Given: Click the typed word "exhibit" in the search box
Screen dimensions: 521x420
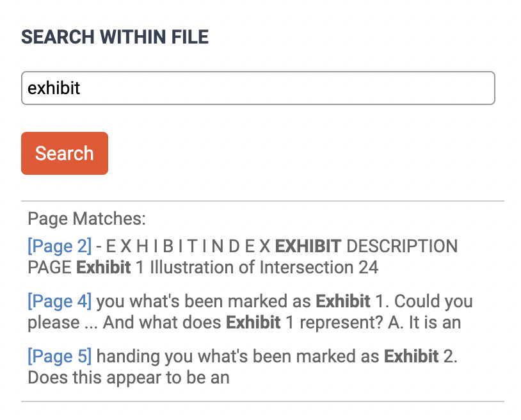Looking at the screenshot, I should (54, 88).
